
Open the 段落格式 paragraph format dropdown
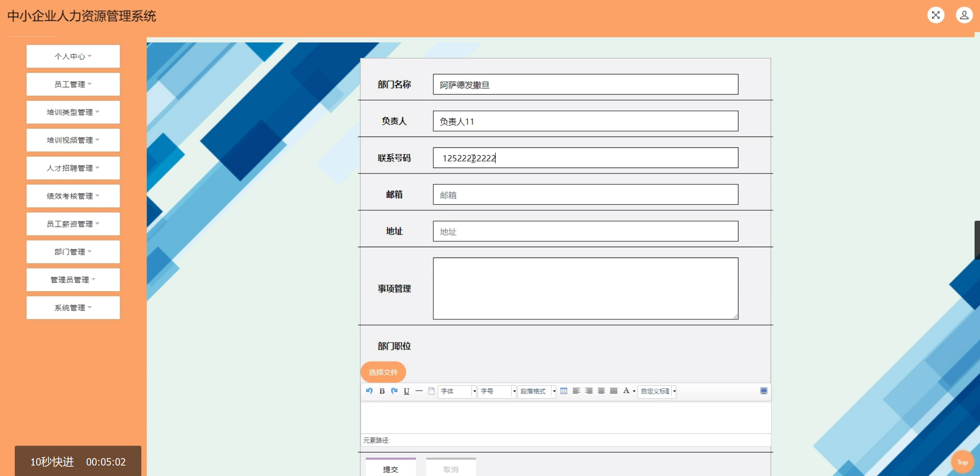tap(537, 391)
